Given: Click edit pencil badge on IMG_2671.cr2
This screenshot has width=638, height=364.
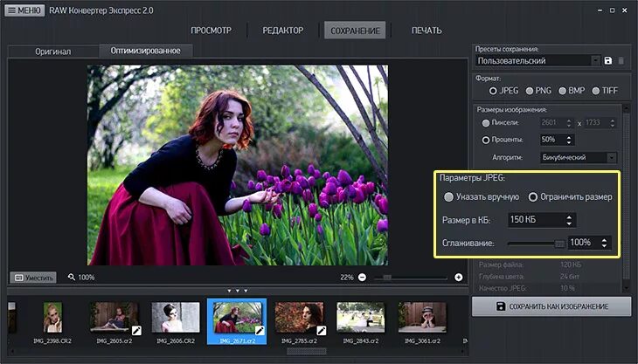Looking at the screenshot, I should pyautogui.click(x=260, y=331).
